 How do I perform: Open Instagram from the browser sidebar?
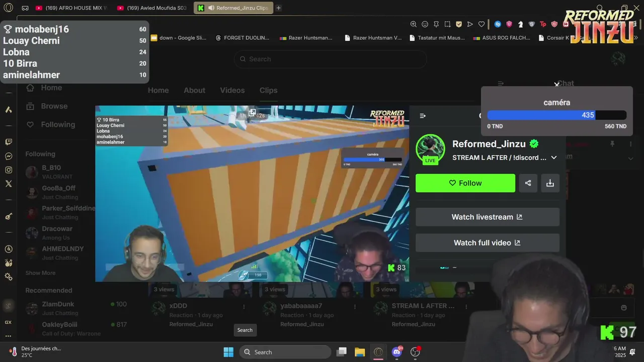9,170
